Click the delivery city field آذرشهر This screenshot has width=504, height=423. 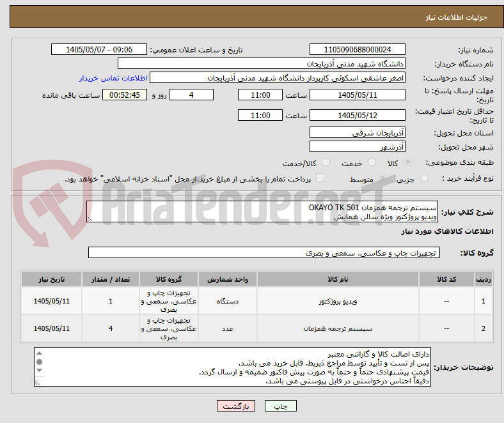pos(358,146)
